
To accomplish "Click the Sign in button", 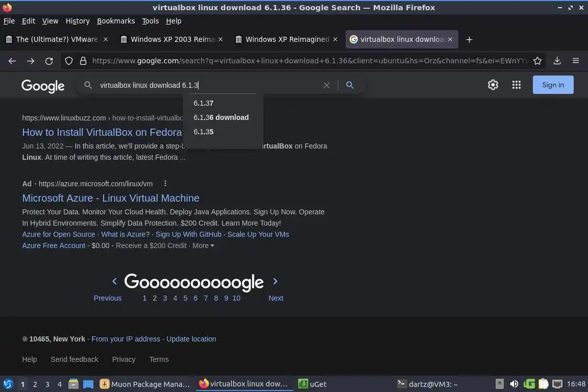I will tap(553, 85).
